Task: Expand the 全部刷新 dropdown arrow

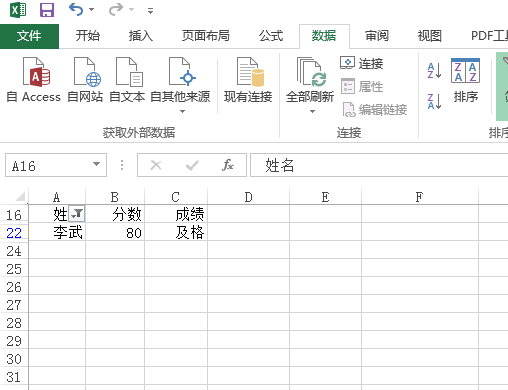Action: tap(312, 111)
